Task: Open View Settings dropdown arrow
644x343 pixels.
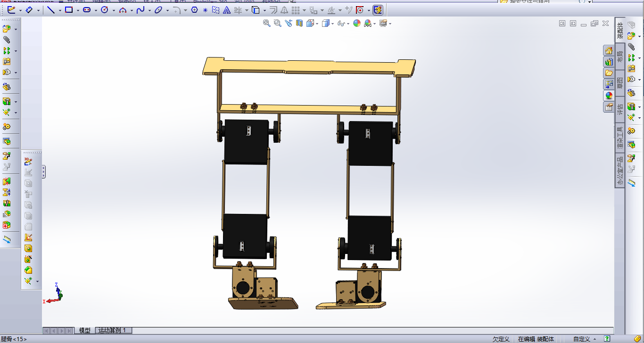Action: pyautogui.click(x=390, y=24)
